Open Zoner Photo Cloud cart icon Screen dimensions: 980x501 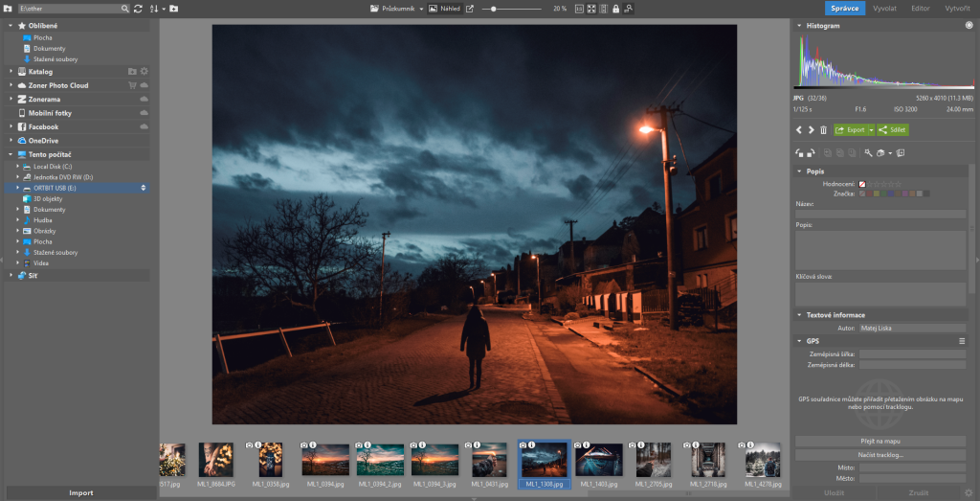pos(132,85)
